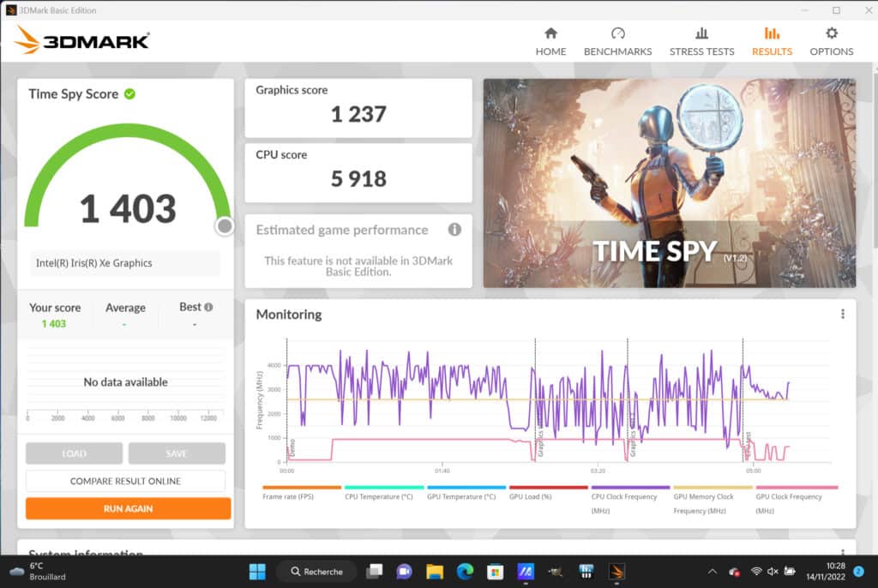Viewport: 878px width, 588px height.
Task: Open the Chat icon in taskbar
Action: point(405,572)
